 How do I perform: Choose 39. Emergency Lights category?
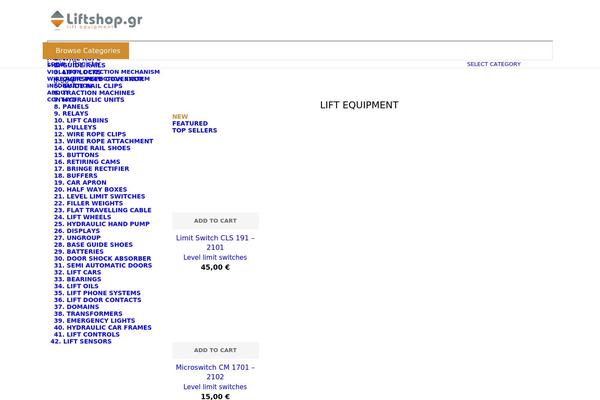pyautogui.click(x=95, y=320)
